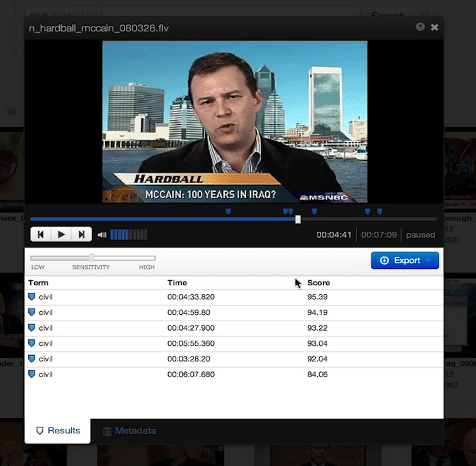476x466 pixels.
Task: Mute audio with the speaker icon
Action: 102,235
